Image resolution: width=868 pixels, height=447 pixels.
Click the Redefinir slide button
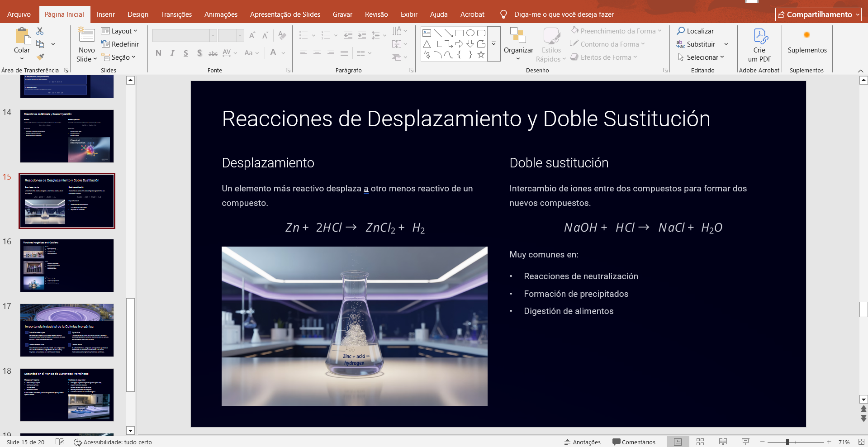[120, 44]
